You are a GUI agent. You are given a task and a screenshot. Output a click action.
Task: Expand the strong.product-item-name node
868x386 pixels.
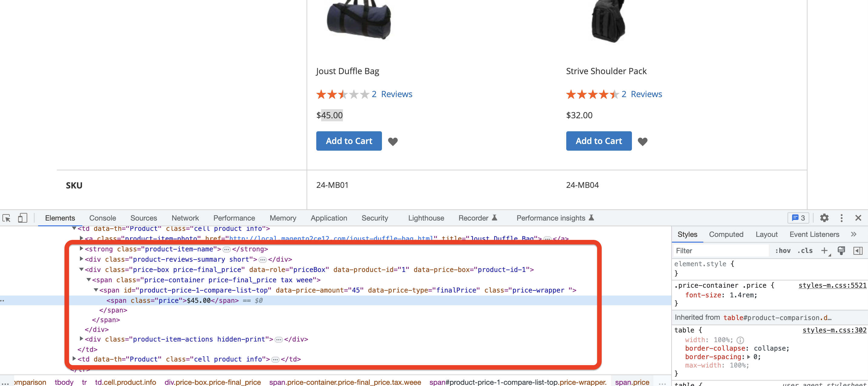pos(81,249)
